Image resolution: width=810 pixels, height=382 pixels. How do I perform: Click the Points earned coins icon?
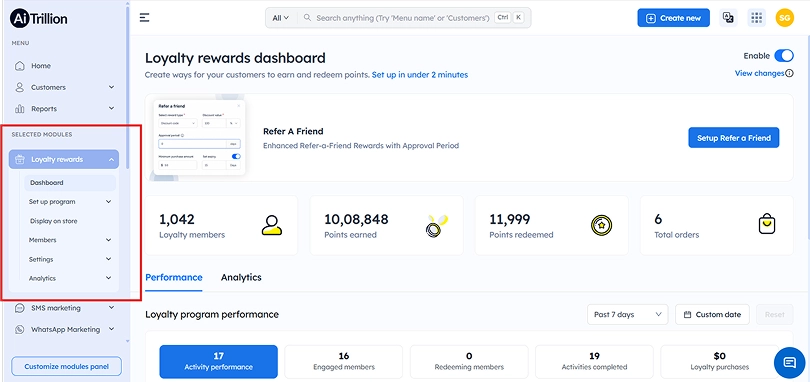[437, 226]
